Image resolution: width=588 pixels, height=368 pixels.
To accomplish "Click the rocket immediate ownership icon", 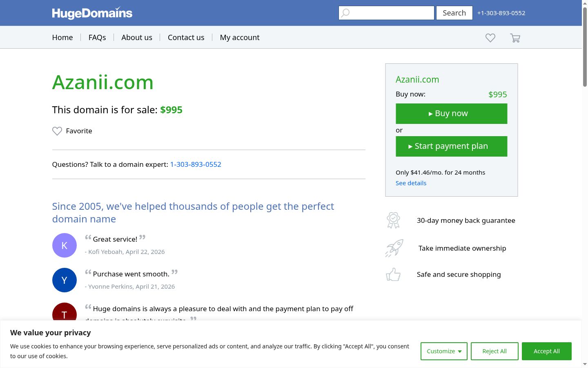I will click(x=394, y=248).
